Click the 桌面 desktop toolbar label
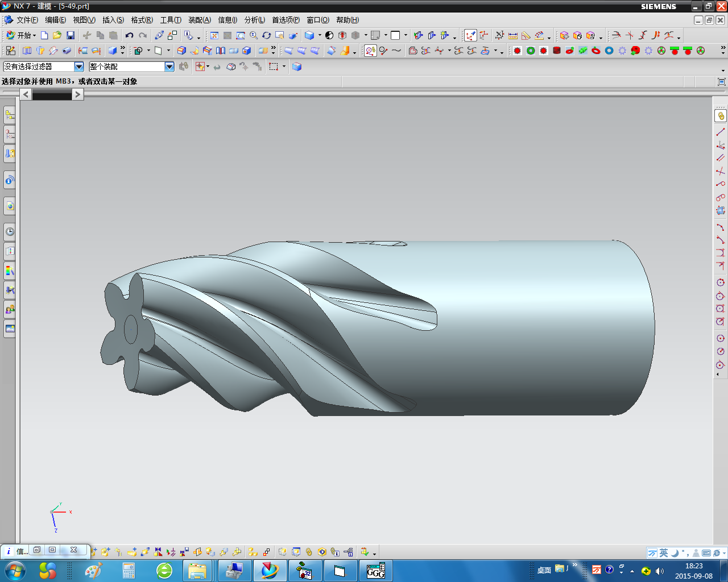This screenshot has height=582, width=728. [x=544, y=570]
